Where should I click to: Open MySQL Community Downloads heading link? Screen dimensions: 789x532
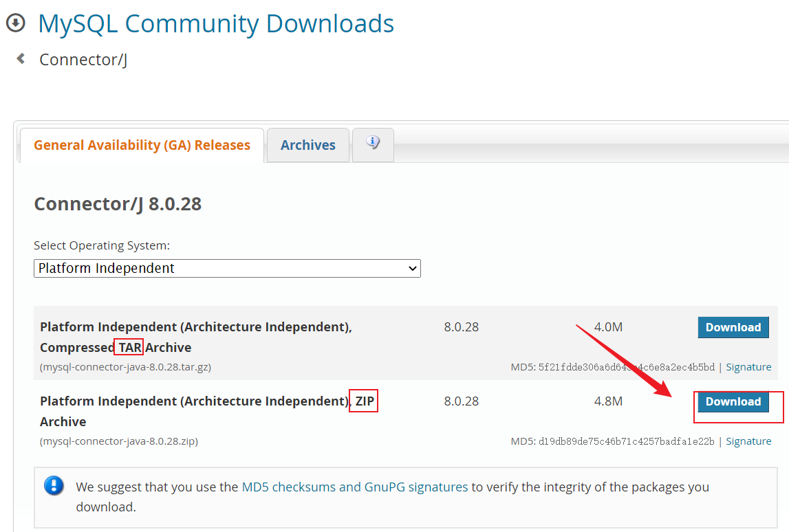(216, 23)
